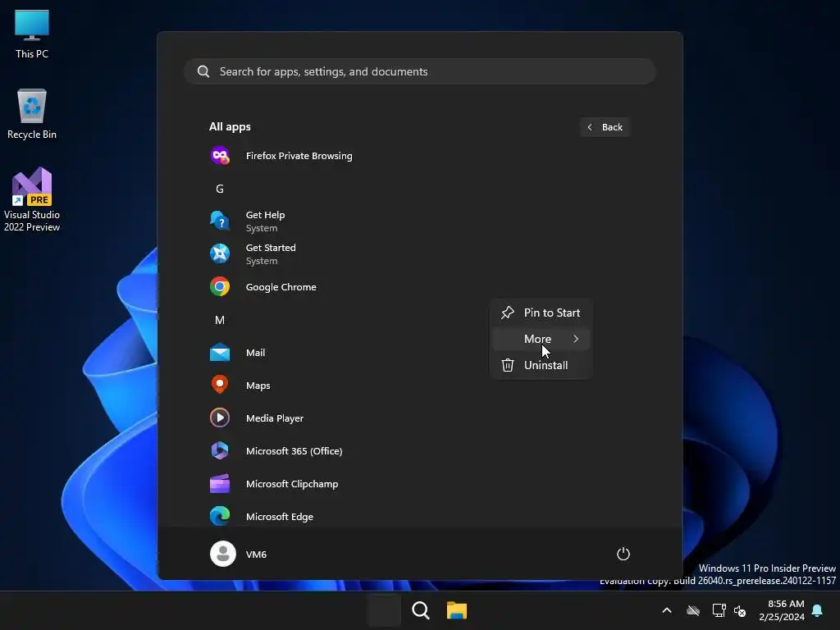Open the Firefox Private Browsing icon
The height and width of the screenshot is (630, 840).
point(220,156)
